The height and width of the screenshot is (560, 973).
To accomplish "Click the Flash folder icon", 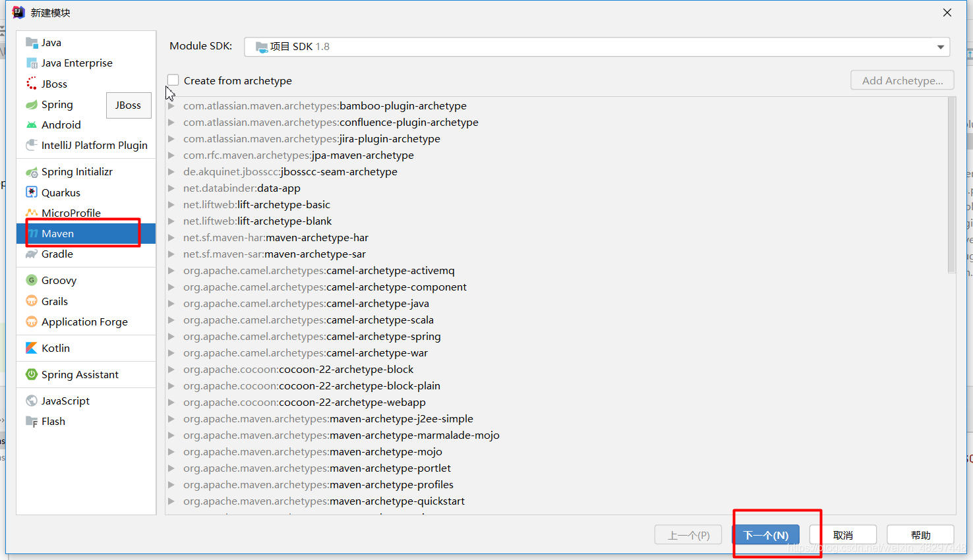I will [x=32, y=422].
